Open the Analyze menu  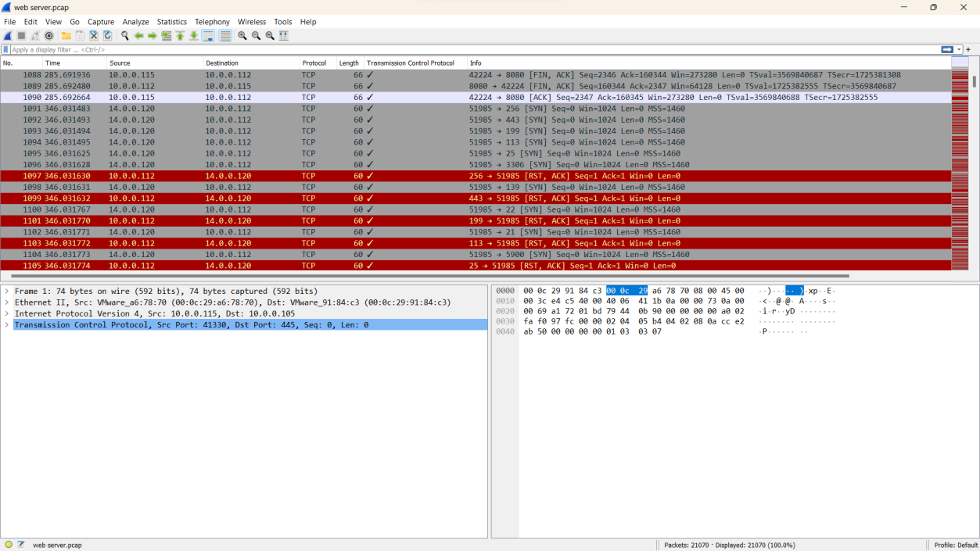point(135,22)
